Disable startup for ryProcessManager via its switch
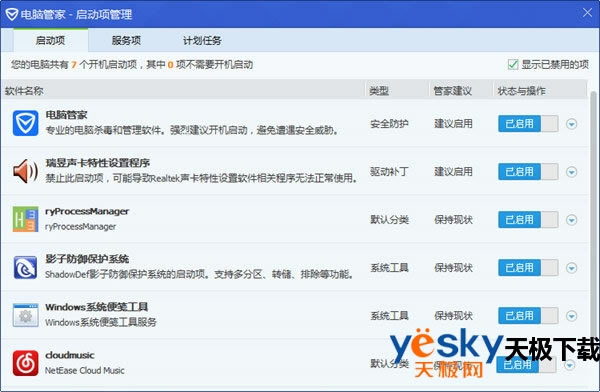The width and height of the screenshot is (600, 392). coord(528,220)
